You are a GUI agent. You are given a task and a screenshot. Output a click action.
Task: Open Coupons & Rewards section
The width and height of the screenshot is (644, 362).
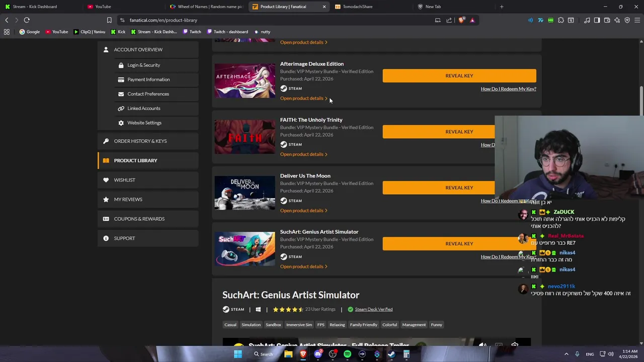click(148, 219)
